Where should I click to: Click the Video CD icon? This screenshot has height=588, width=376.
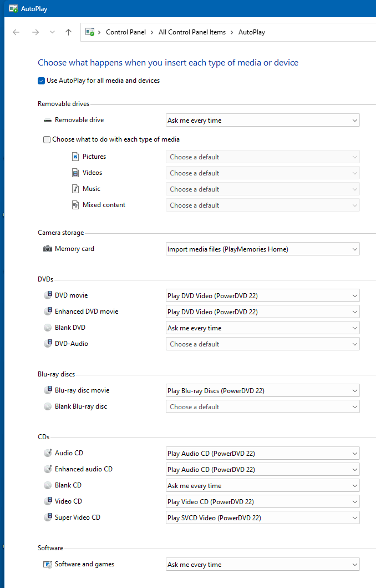pos(48,501)
